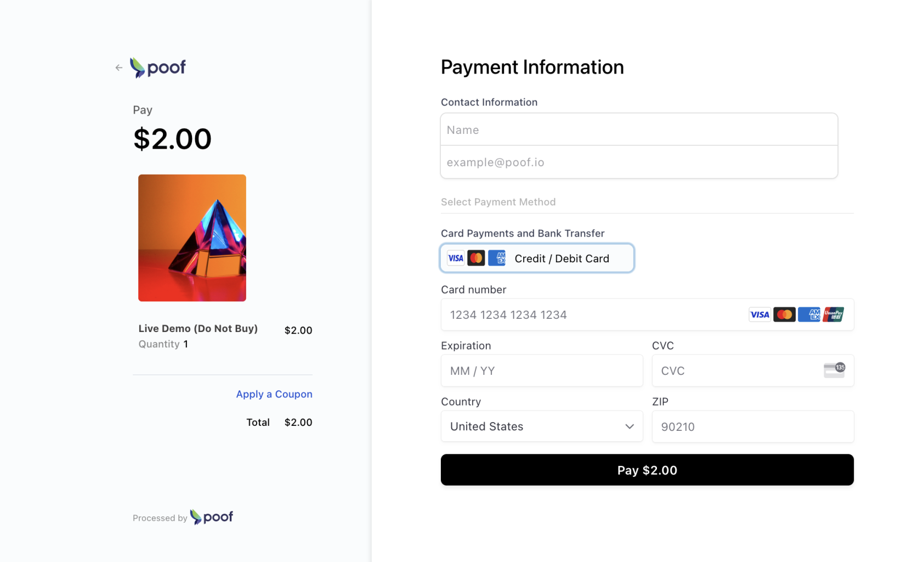Click Apply a Coupon link

[x=274, y=394]
